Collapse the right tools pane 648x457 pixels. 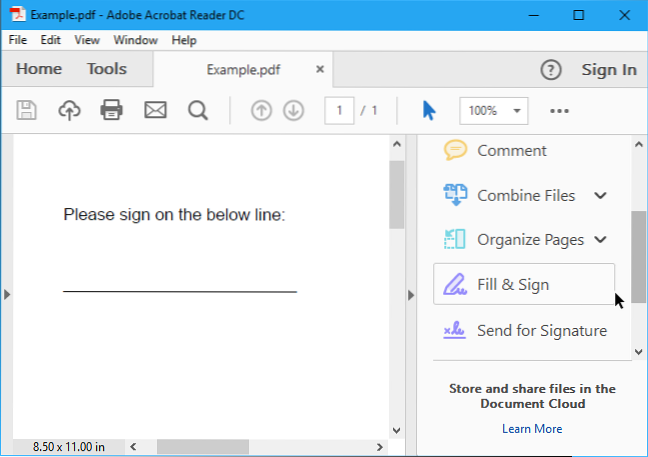click(409, 294)
